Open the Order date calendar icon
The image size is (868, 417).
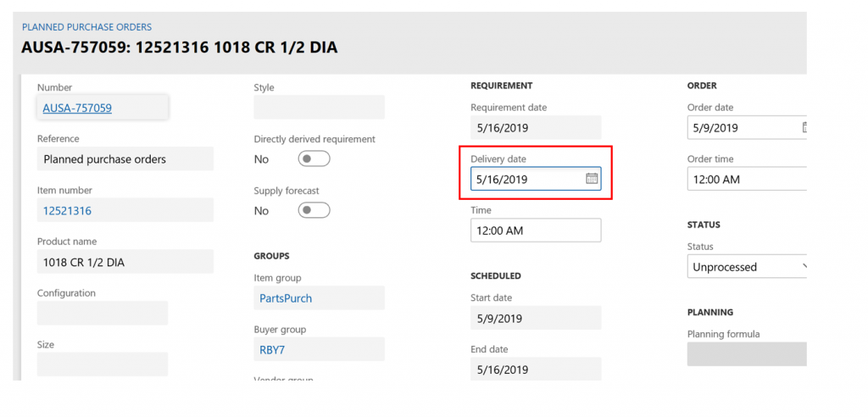click(804, 127)
